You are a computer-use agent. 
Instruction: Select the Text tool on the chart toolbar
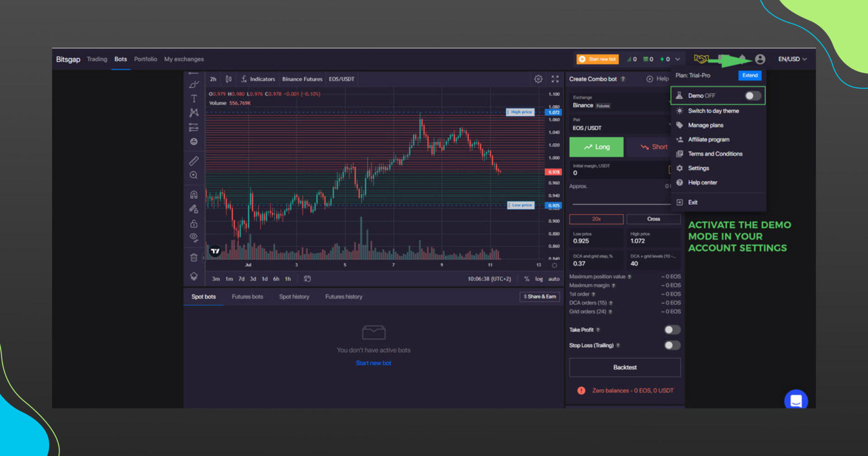[x=193, y=97]
